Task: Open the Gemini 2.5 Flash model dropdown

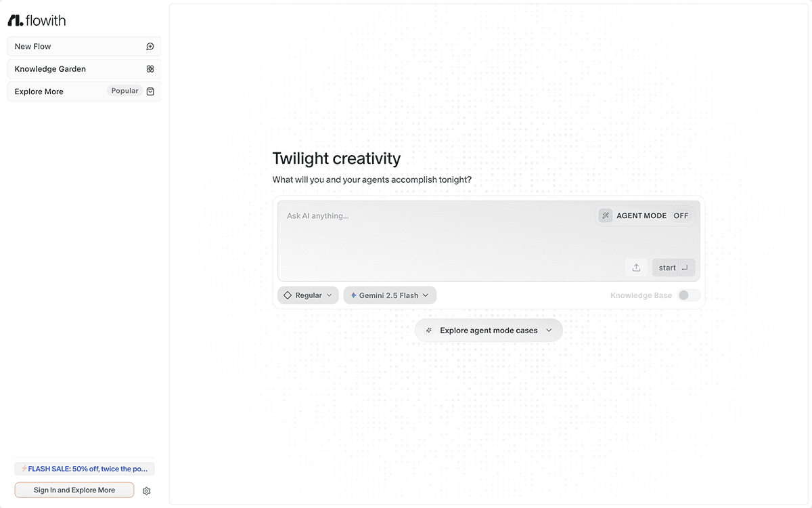Action: click(x=390, y=295)
